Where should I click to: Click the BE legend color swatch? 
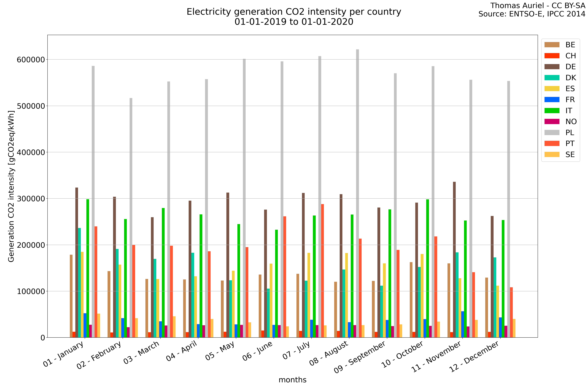[x=552, y=45]
